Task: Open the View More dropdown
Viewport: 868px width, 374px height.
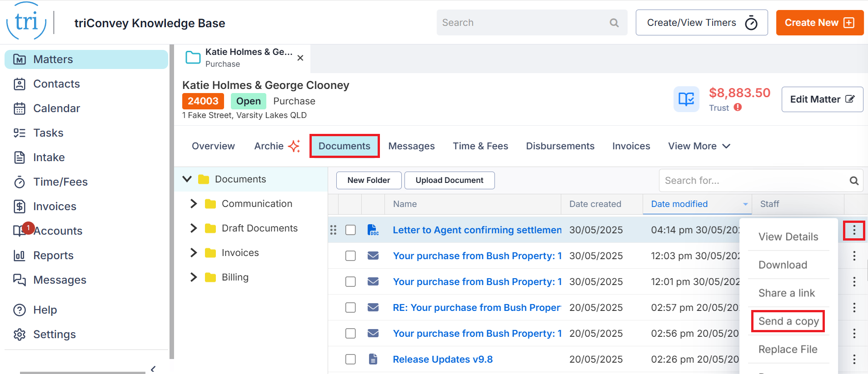Action: pyautogui.click(x=699, y=146)
